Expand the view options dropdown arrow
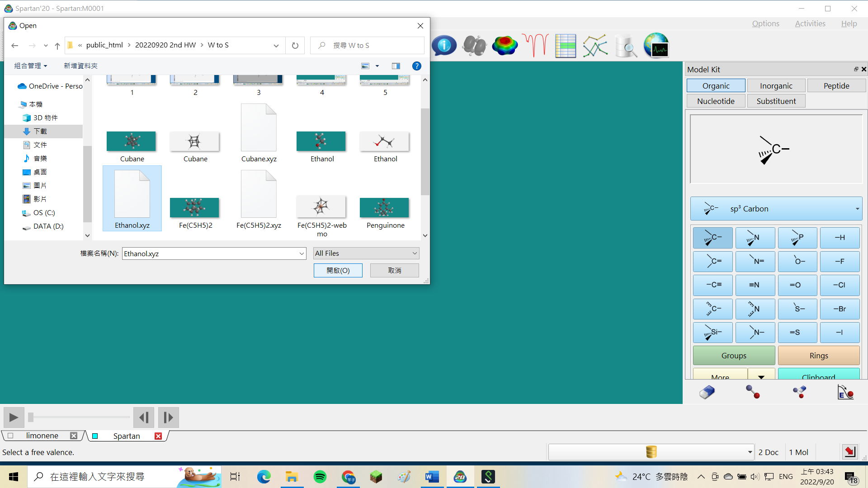The height and width of the screenshot is (488, 868). click(377, 66)
